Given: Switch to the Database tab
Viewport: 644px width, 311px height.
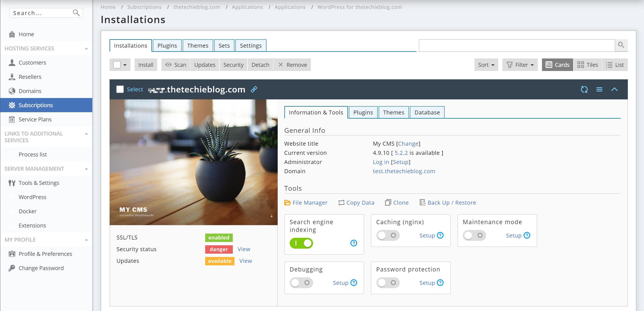Looking at the screenshot, I should [x=427, y=112].
